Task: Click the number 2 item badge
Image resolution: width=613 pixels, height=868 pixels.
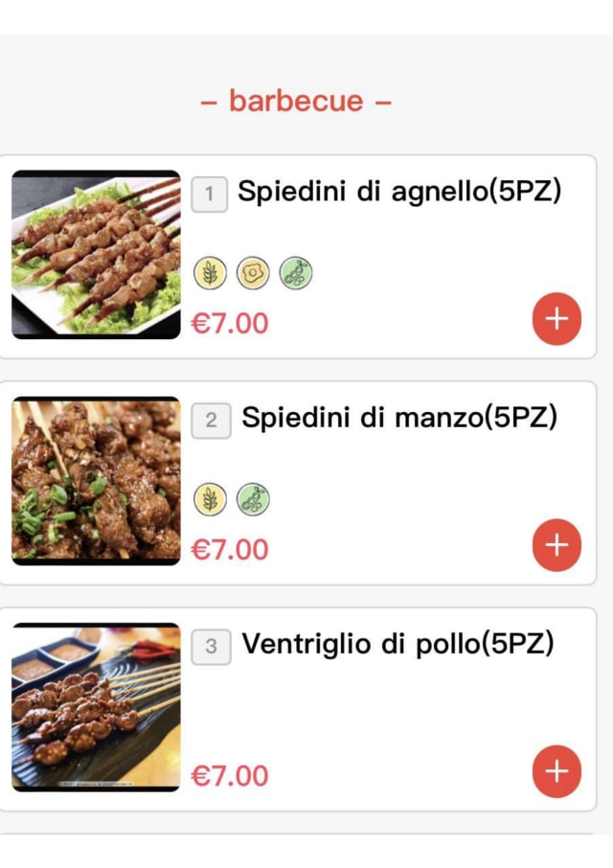Action: pyautogui.click(x=211, y=421)
